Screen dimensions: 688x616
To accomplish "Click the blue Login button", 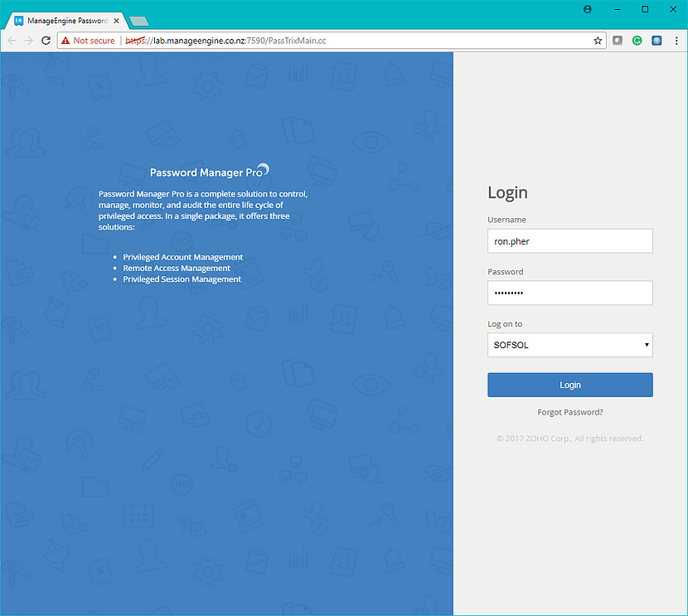I will (x=570, y=385).
